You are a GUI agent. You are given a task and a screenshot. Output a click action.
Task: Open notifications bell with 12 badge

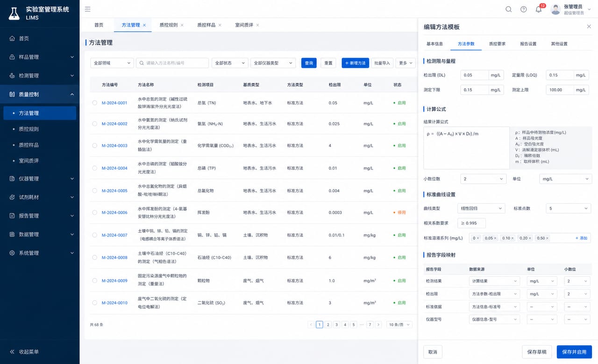[539, 9]
